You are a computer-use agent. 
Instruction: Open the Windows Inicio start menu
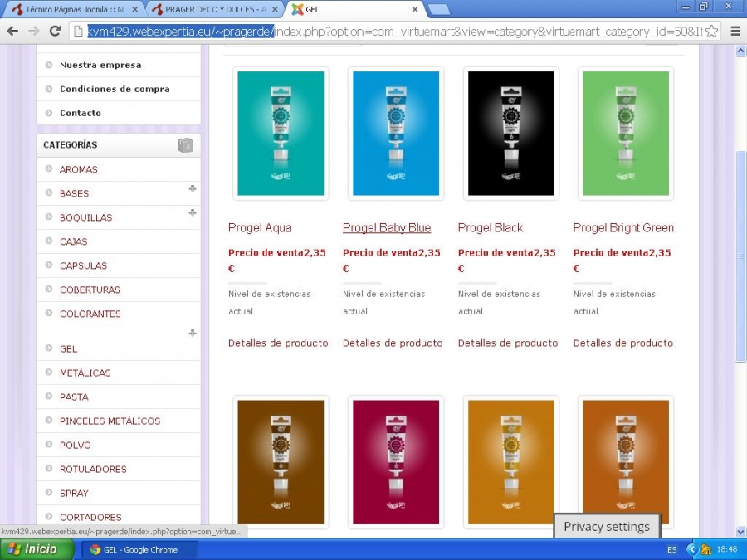tap(37, 549)
